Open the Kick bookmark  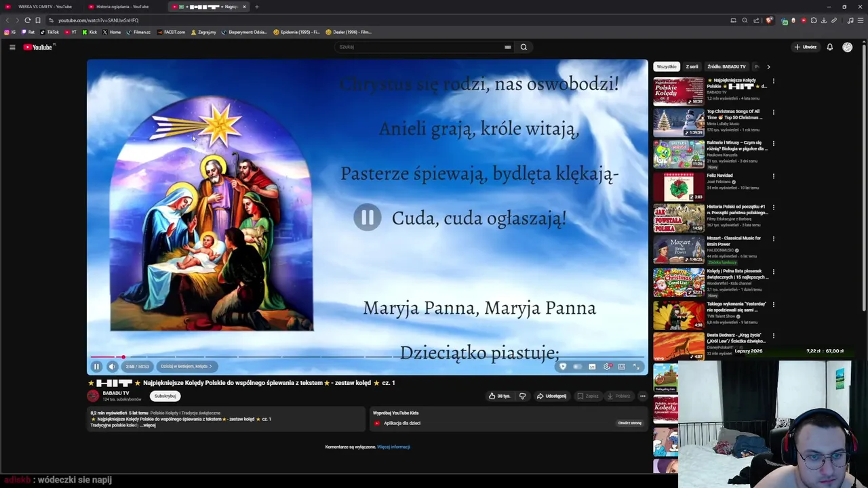pos(90,32)
